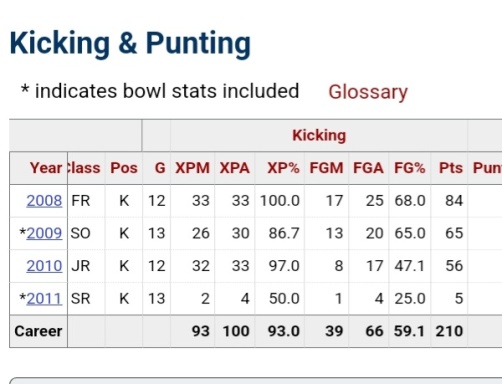Open the 2011 season link
This screenshot has width=502, height=384.
point(44,299)
